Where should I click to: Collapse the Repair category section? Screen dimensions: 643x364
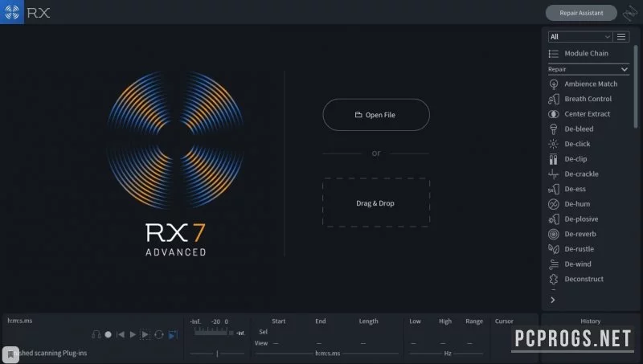(x=588, y=69)
